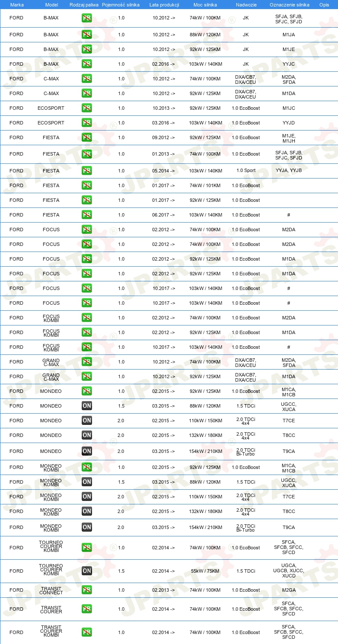338x644 pixels.
Task: Click the Model column header
Action: [51, 5]
